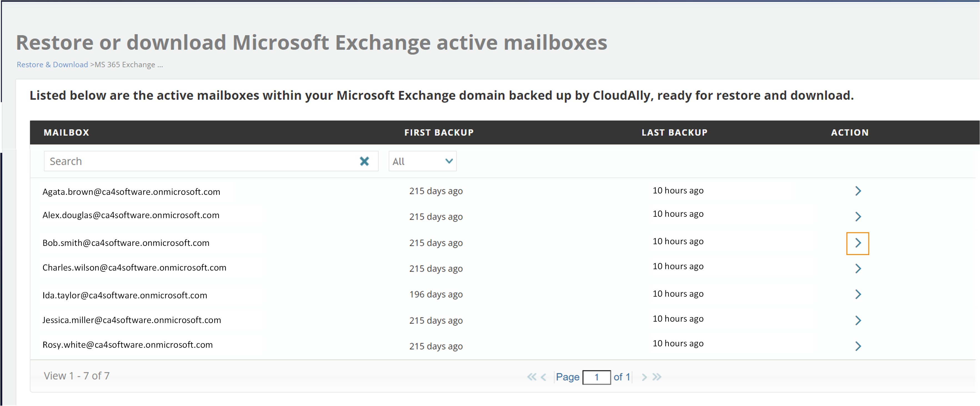Open actions for Alex.douglas mailbox arrow
Screen dimensions: 980x406
[858, 217]
